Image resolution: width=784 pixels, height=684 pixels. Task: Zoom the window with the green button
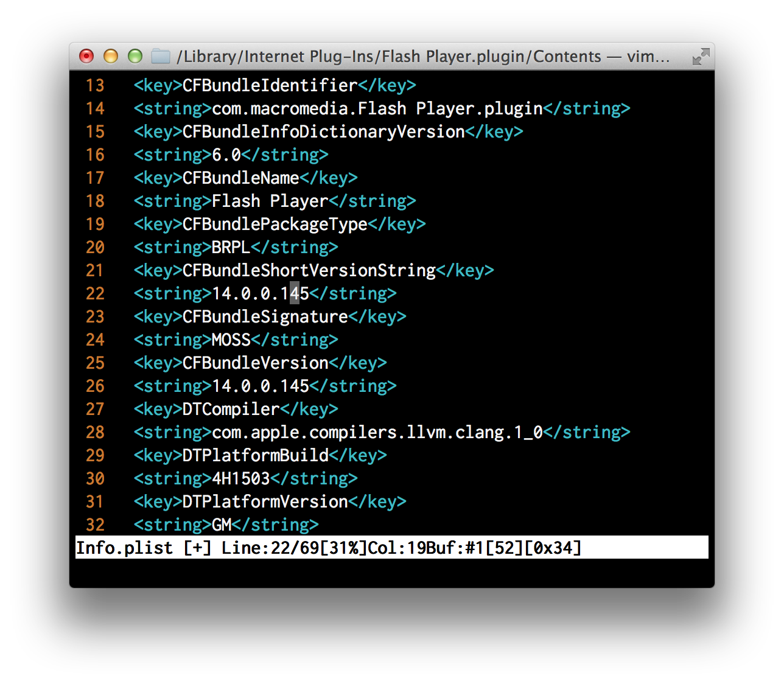135,57
